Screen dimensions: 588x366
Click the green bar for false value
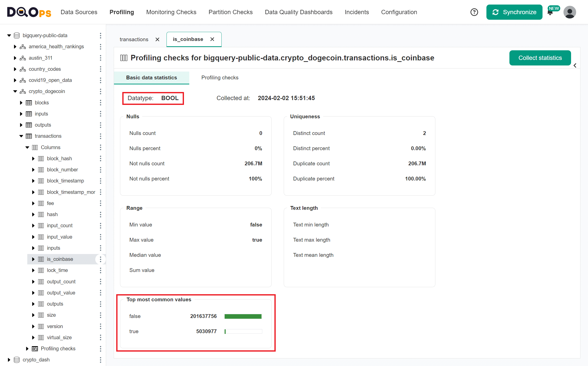tap(243, 316)
